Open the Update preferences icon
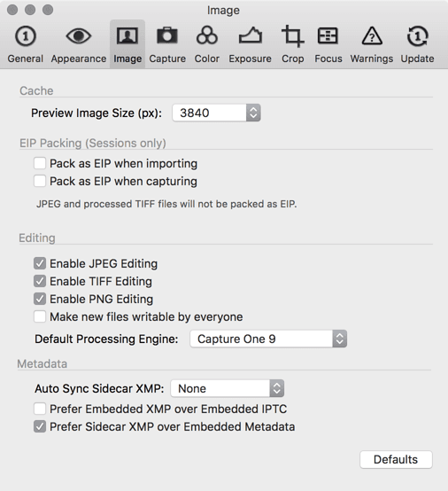The width and height of the screenshot is (448, 491). [x=417, y=36]
